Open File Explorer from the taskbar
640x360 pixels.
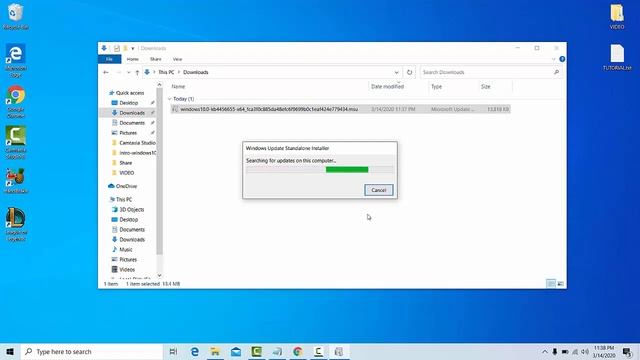pos(215,351)
